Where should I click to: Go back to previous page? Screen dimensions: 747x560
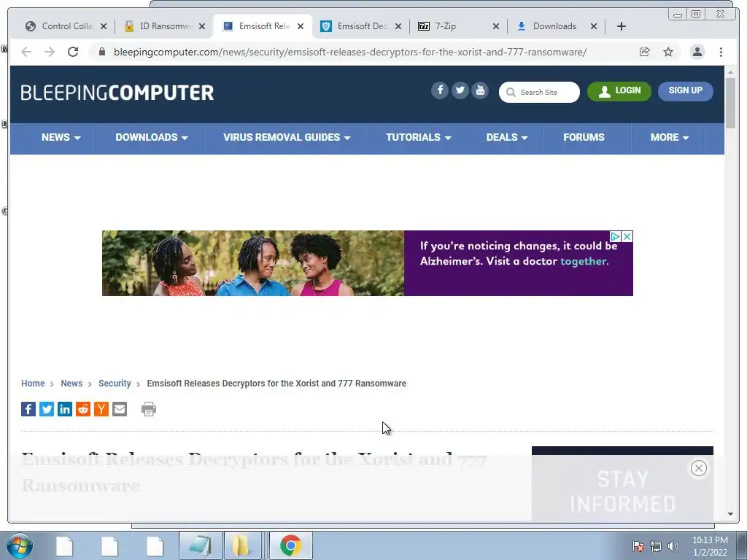click(x=26, y=52)
